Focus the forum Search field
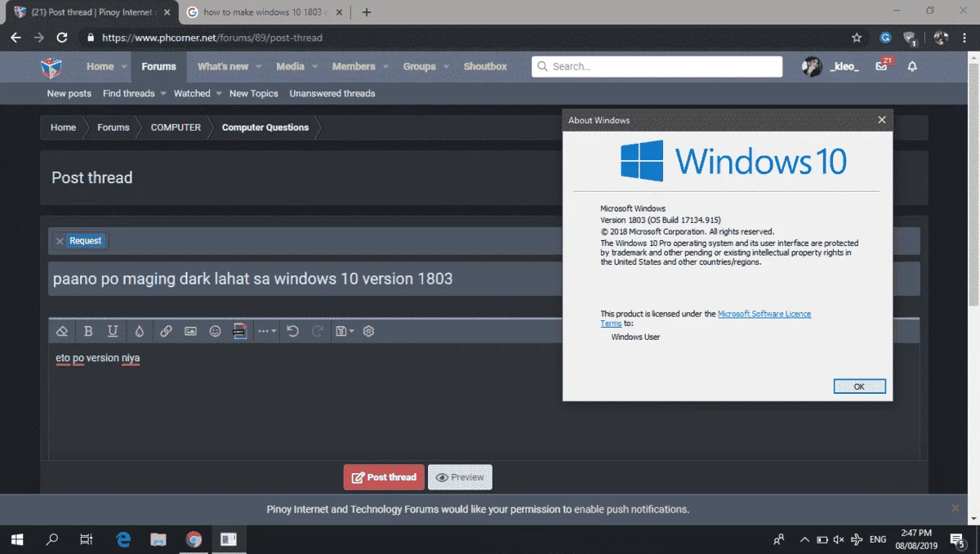 coord(657,66)
